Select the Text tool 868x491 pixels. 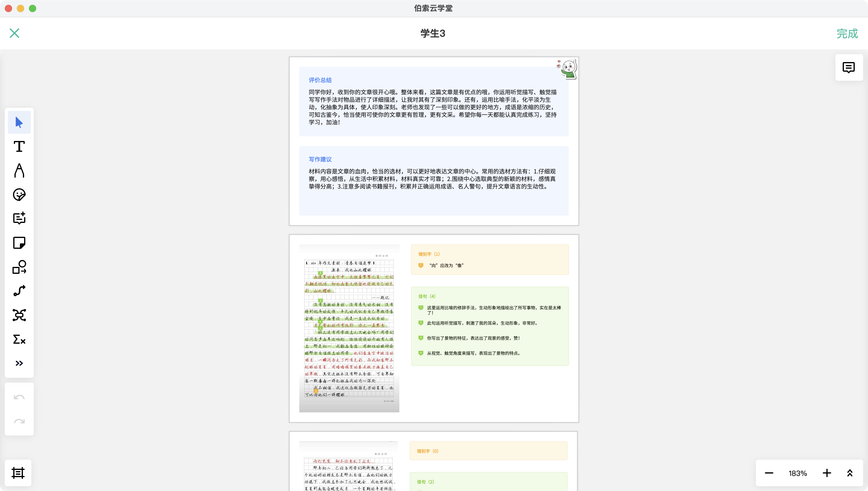19,146
